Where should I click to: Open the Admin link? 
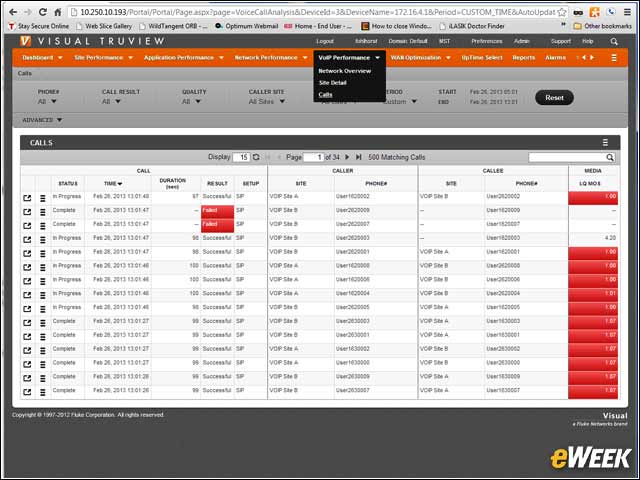(521, 41)
